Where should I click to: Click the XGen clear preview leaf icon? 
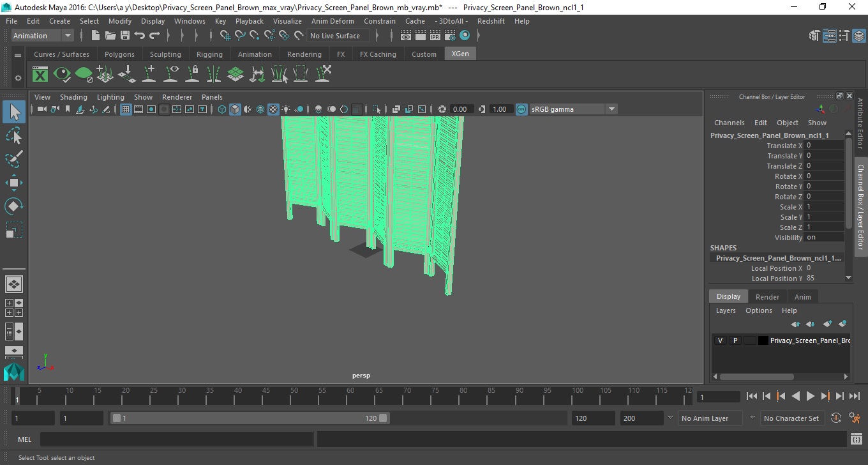(84, 75)
